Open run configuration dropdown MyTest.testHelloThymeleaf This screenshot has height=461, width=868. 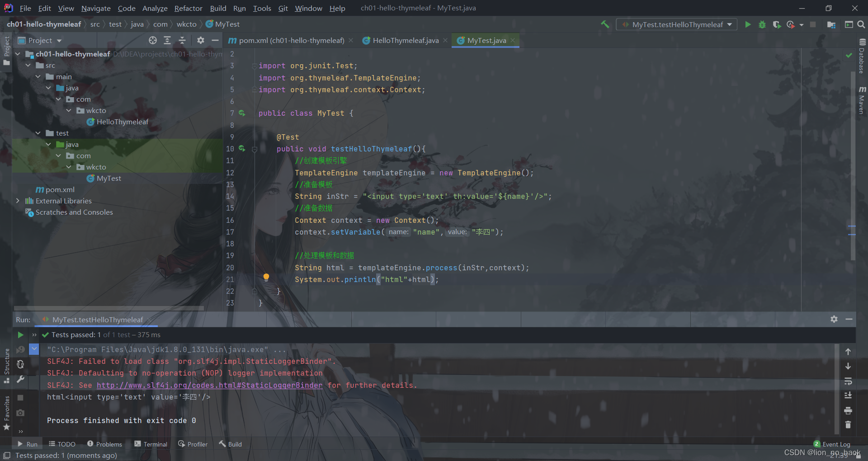(x=677, y=24)
